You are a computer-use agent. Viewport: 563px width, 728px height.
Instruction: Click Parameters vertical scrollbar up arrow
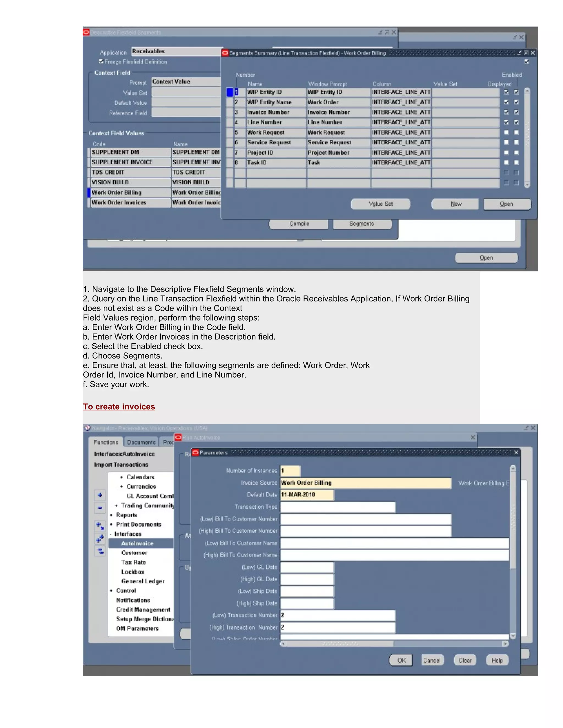[x=513, y=468]
